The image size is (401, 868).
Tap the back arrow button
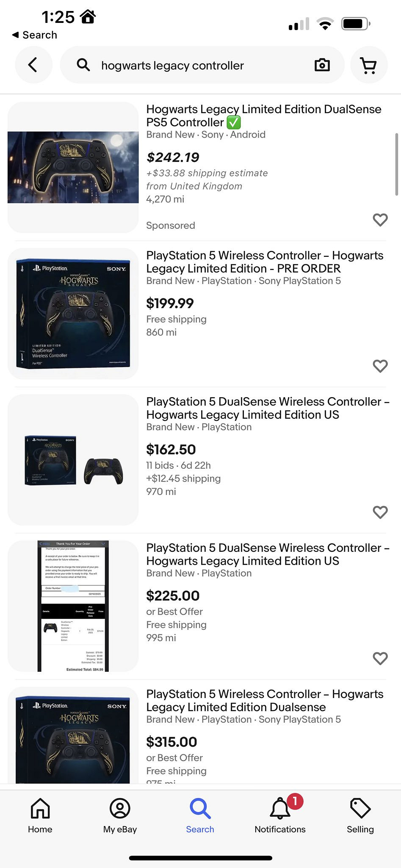tap(33, 65)
